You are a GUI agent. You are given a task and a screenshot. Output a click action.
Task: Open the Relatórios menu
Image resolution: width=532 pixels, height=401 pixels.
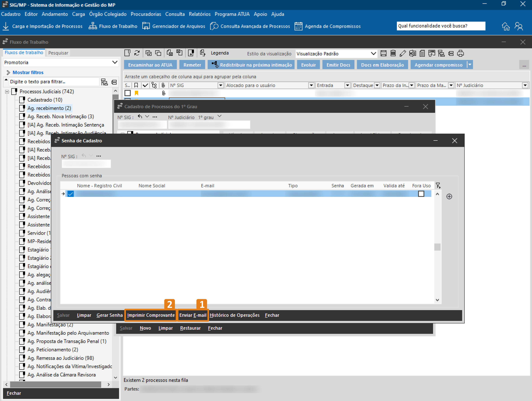click(x=199, y=14)
